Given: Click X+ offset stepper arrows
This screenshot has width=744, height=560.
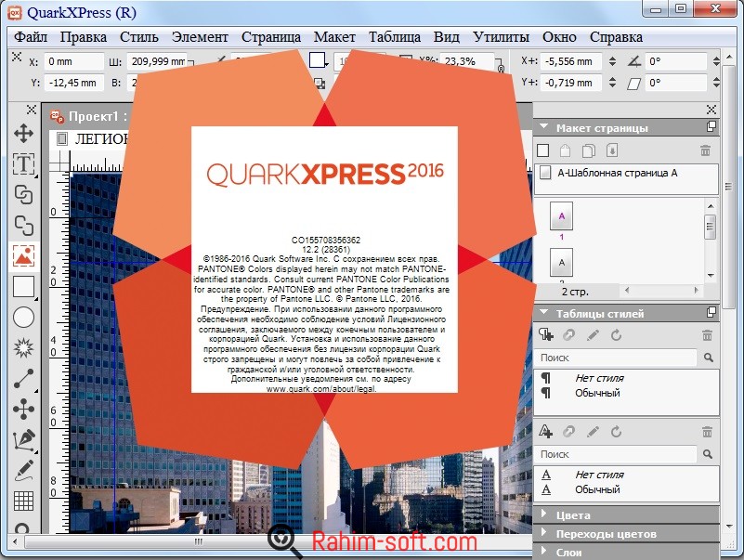Looking at the screenshot, I should click(x=612, y=61).
